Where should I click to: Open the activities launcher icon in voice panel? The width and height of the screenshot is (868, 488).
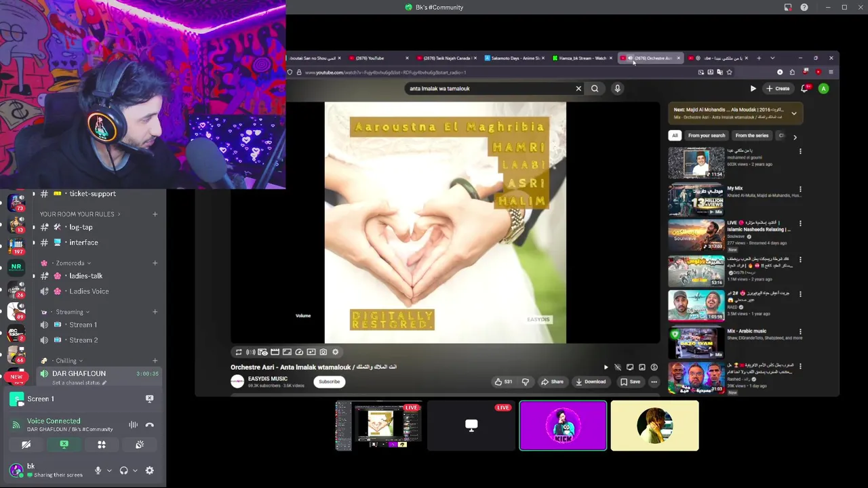(102, 445)
